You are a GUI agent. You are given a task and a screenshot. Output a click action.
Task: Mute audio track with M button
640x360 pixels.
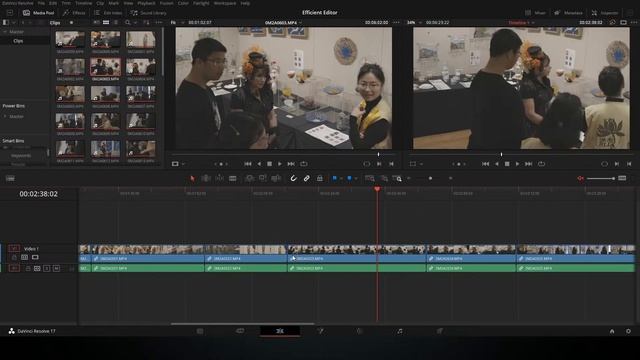[x=56, y=268]
